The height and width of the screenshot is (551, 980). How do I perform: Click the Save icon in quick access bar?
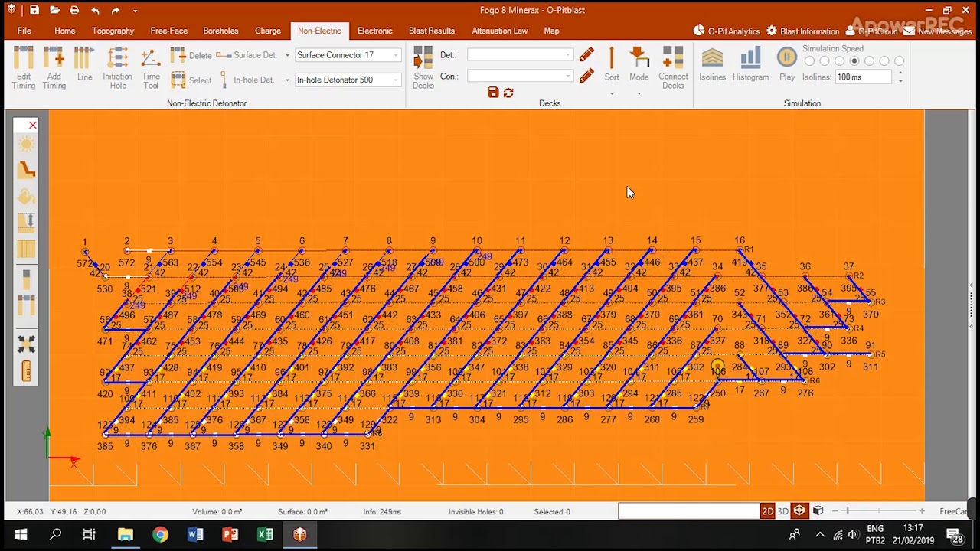pyautogui.click(x=34, y=10)
